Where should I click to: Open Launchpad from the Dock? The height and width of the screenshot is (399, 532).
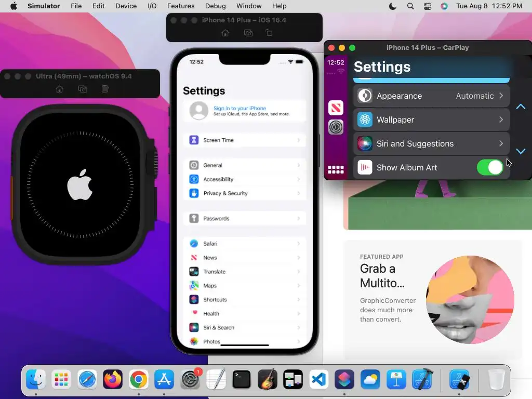click(61, 379)
